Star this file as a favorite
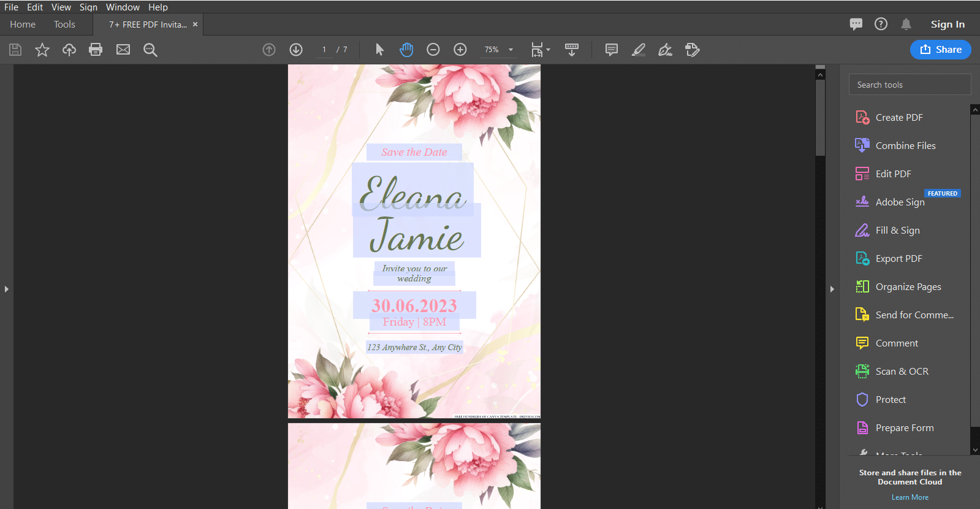This screenshot has height=509, width=980. [x=42, y=50]
